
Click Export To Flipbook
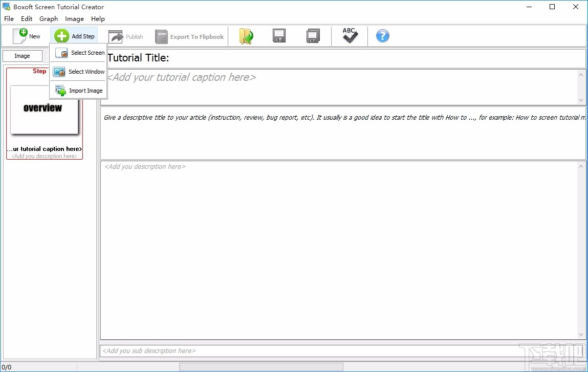(190, 36)
